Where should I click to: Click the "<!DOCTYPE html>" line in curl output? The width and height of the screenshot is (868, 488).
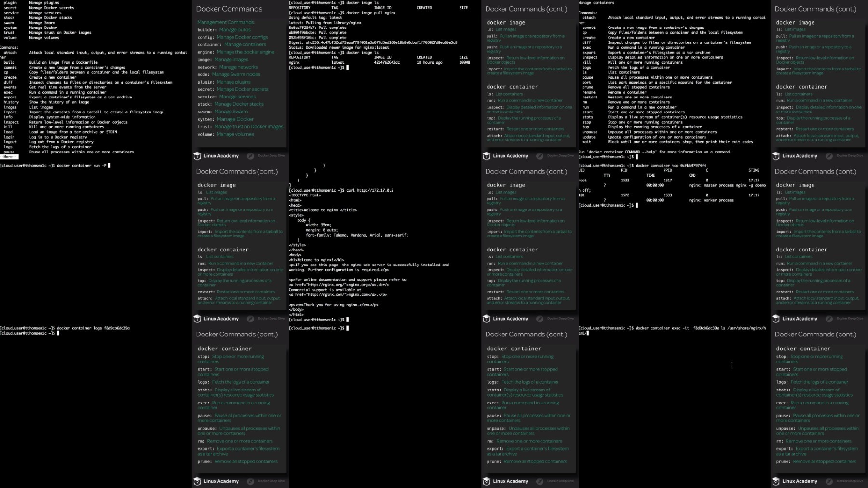(x=305, y=195)
